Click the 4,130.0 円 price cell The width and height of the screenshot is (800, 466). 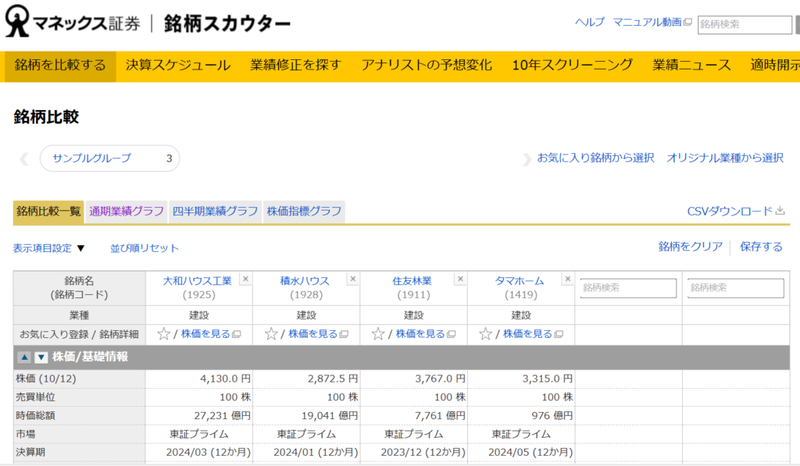199,379
